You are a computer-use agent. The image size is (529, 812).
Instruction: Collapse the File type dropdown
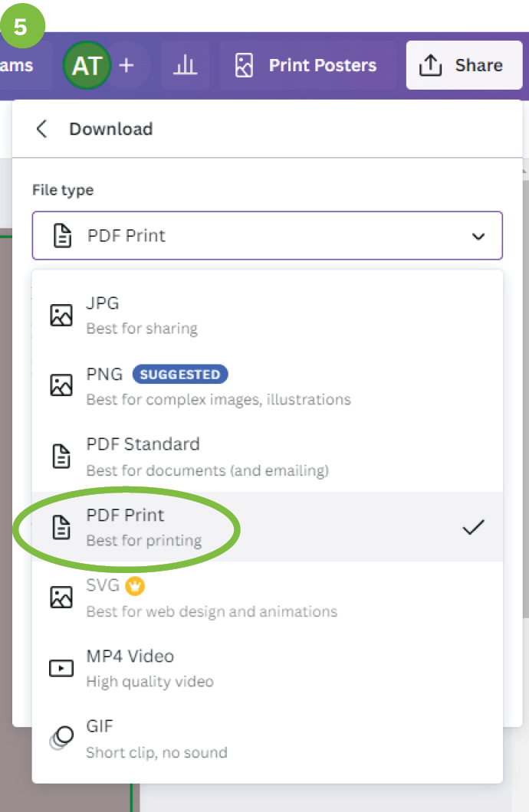[267, 236]
